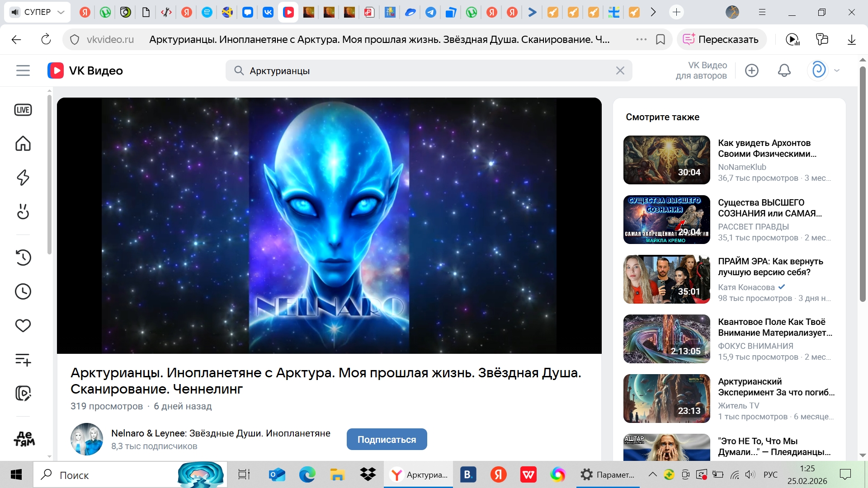The width and height of the screenshot is (868, 488).
Task: Show hidden system tray icons
Action: click(652, 474)
